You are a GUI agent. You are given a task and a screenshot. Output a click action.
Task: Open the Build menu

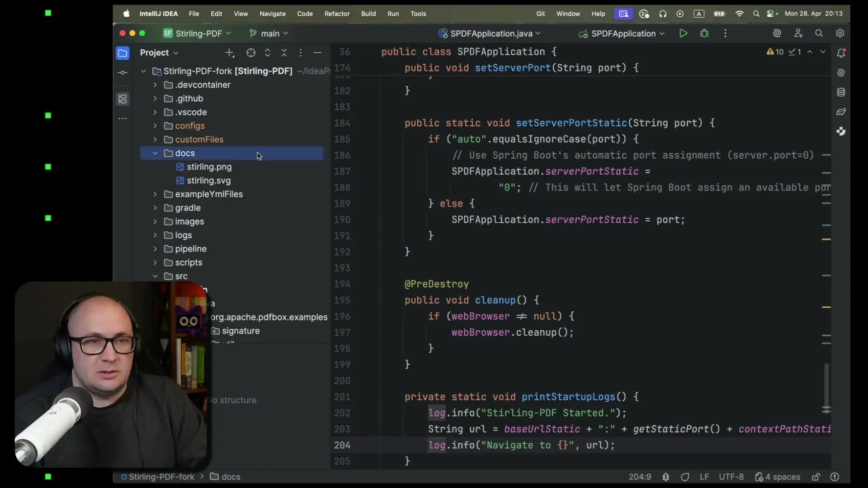[368, 14]
